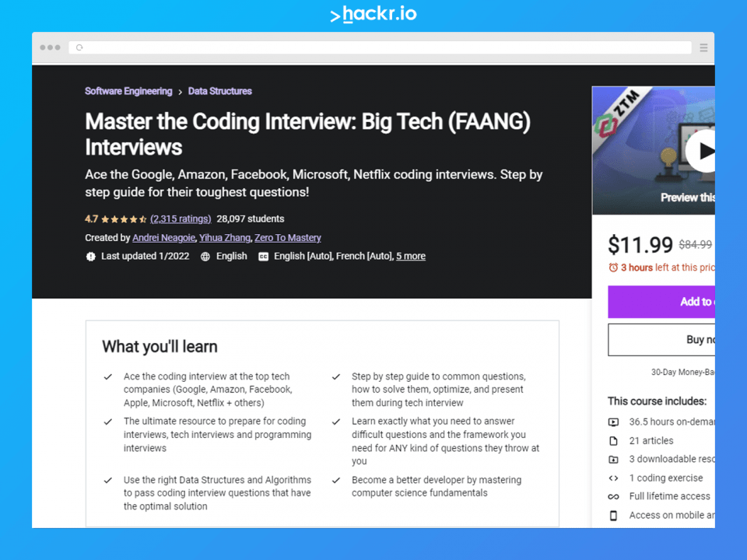Open Software Engineering breadcrumb link
Viewport: 747px width, 560px height.
128,91
